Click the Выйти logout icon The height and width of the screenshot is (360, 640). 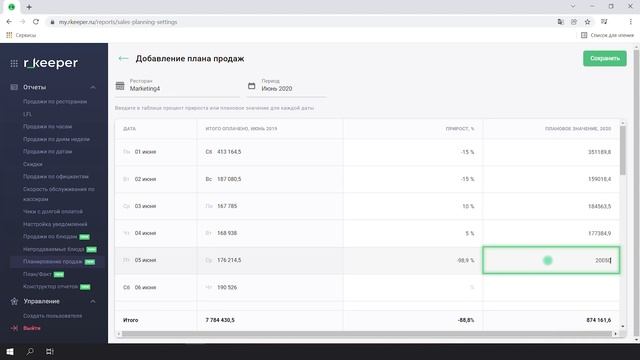[14, 328]
